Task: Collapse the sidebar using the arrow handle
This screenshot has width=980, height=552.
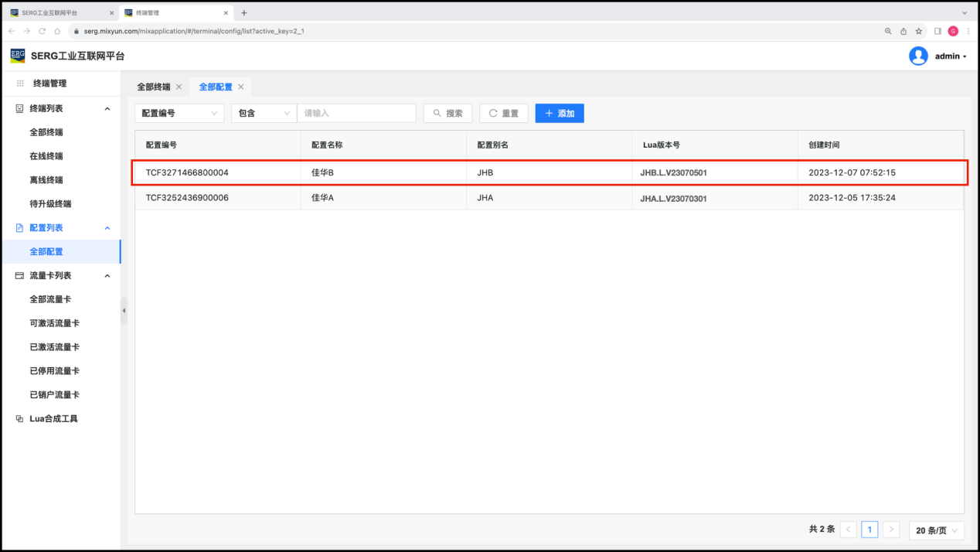Action: click(x=124, y=310)
